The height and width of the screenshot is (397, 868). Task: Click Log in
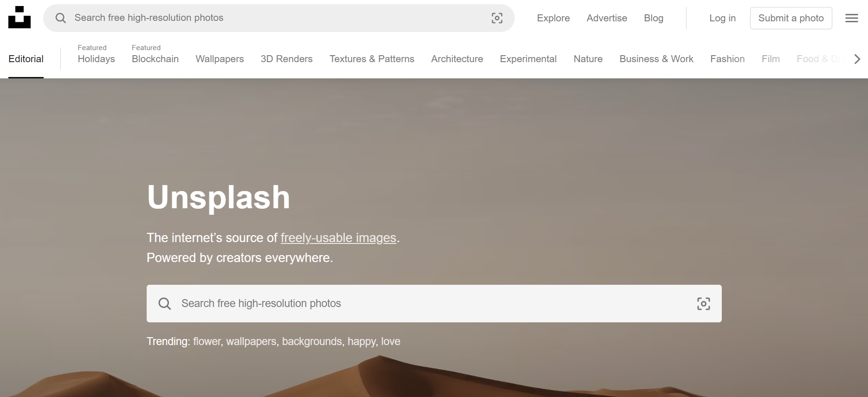tap(722, 18)
